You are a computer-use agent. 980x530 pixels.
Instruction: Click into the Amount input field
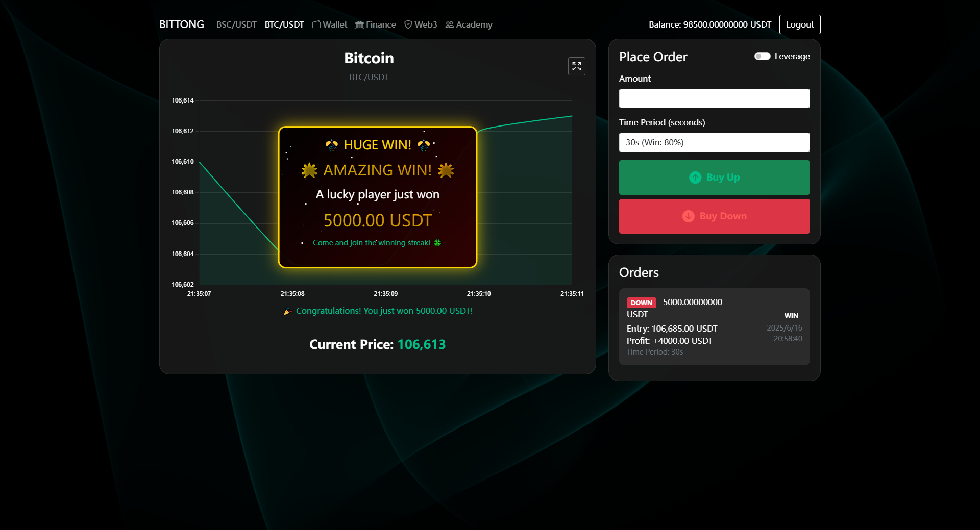[714, 98]
